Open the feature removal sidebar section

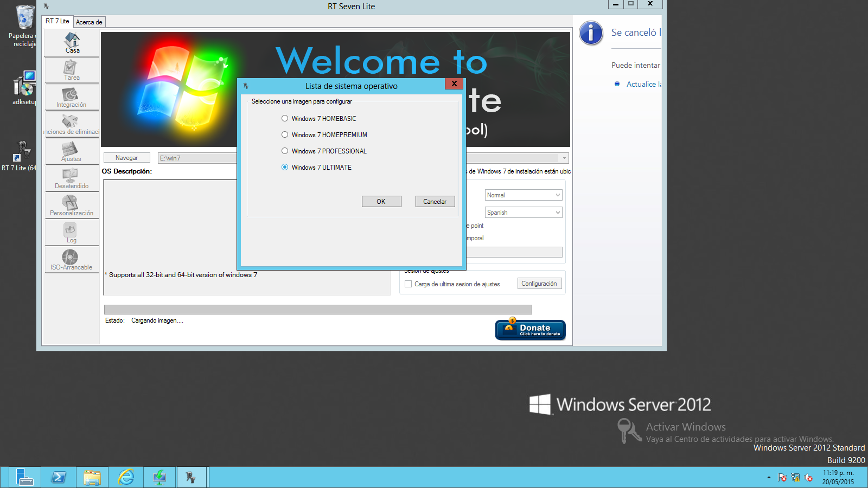(x=72, y=124)
